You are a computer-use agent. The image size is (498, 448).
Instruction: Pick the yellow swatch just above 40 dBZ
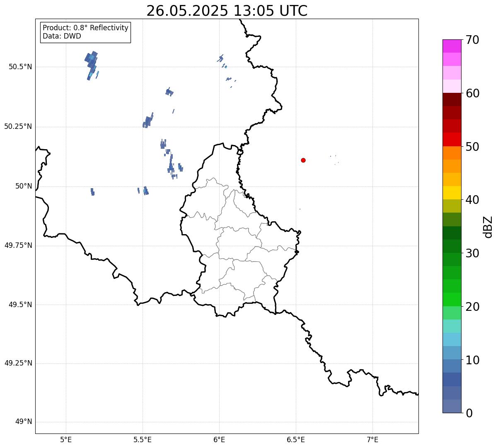pyautogui.click(x=452, y=193)
